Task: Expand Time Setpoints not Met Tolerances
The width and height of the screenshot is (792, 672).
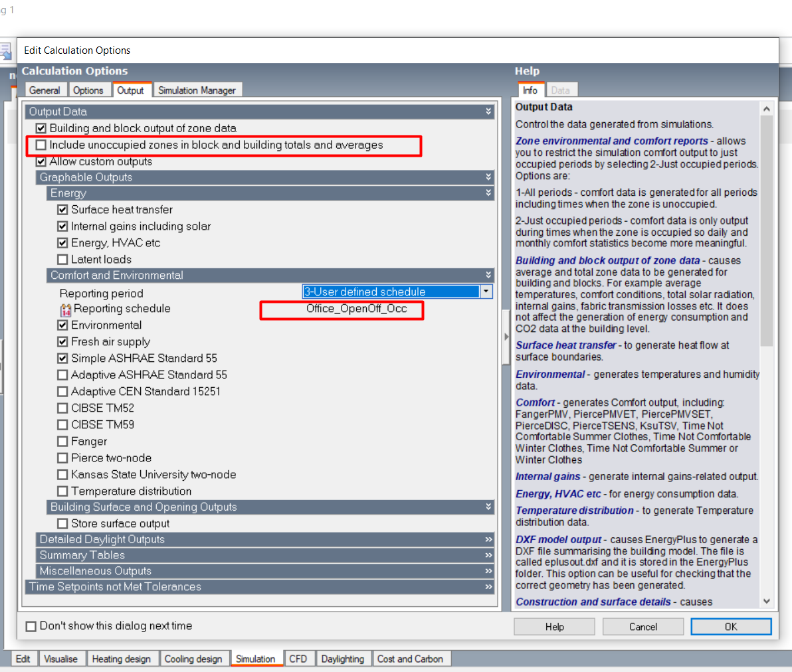Action: [488, 587]
